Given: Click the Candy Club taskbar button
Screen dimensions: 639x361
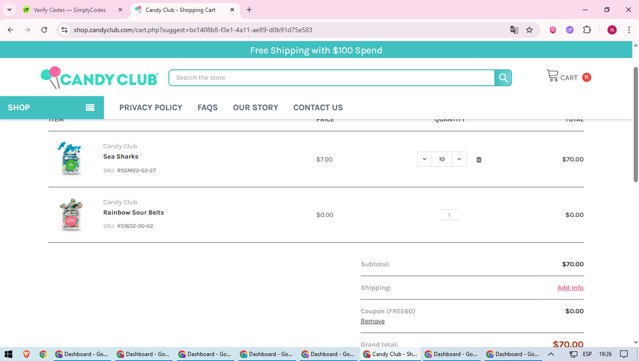Looking at the screenshot, I should point(390,354).
